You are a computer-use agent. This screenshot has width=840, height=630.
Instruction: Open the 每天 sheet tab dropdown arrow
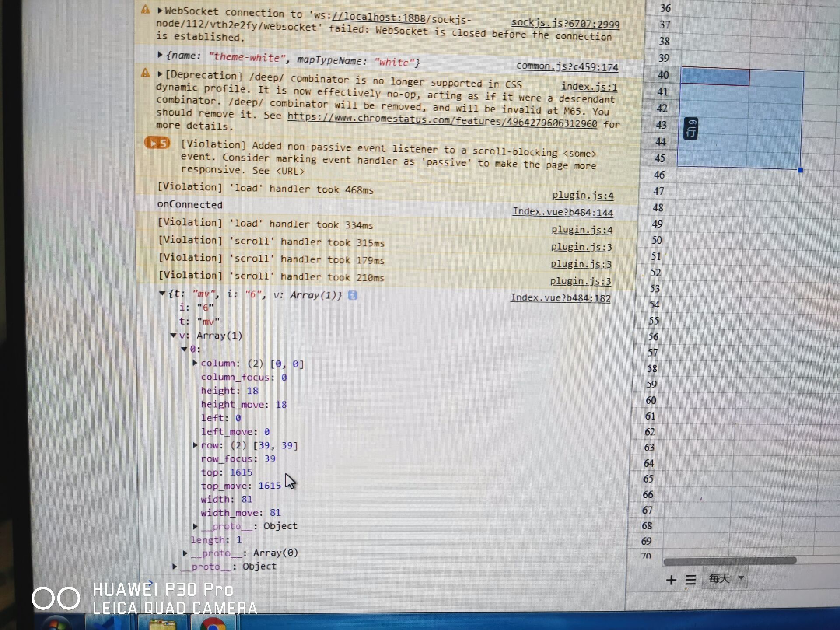click(741, 578)
